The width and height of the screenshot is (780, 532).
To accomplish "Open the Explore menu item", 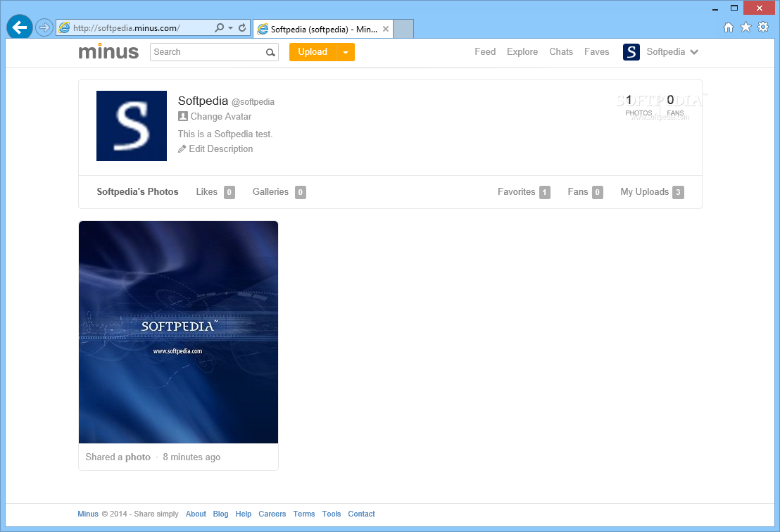I will [x=522, y=51].
